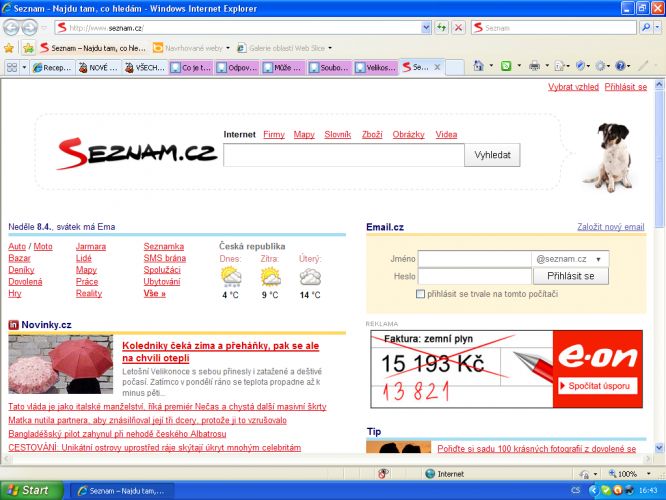The height and width of the screenshot is (500, 666).
Task: Click the orange circular tray icon
Action: click(x=617, y=490)
